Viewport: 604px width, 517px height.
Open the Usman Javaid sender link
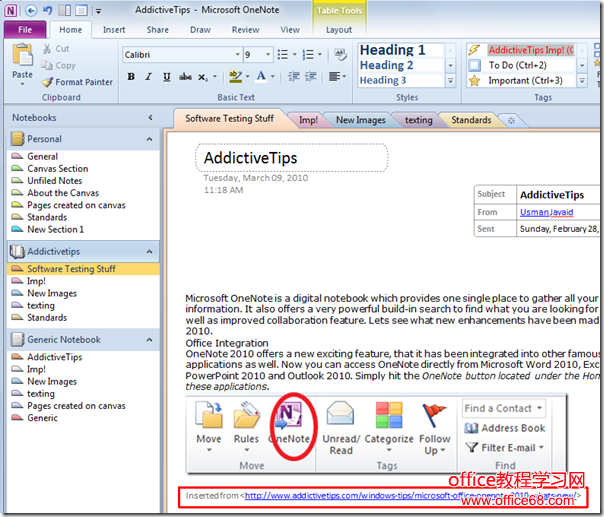point(546,212)
